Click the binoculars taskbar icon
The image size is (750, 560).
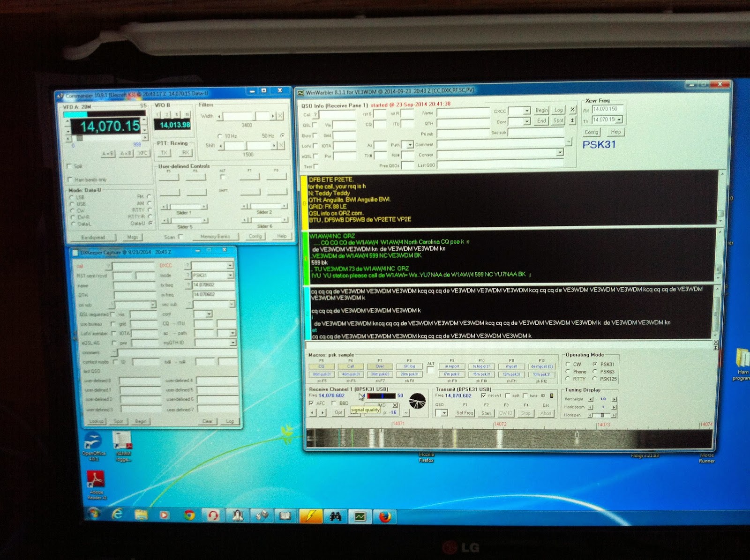tap(335, 516)
